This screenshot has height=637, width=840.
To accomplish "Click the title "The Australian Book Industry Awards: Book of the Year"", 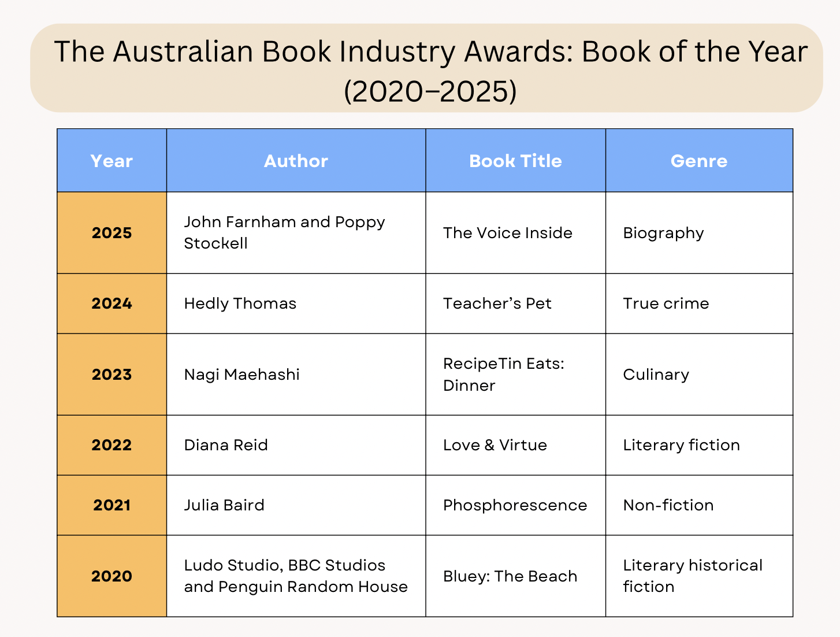I will tap(430, 51).
